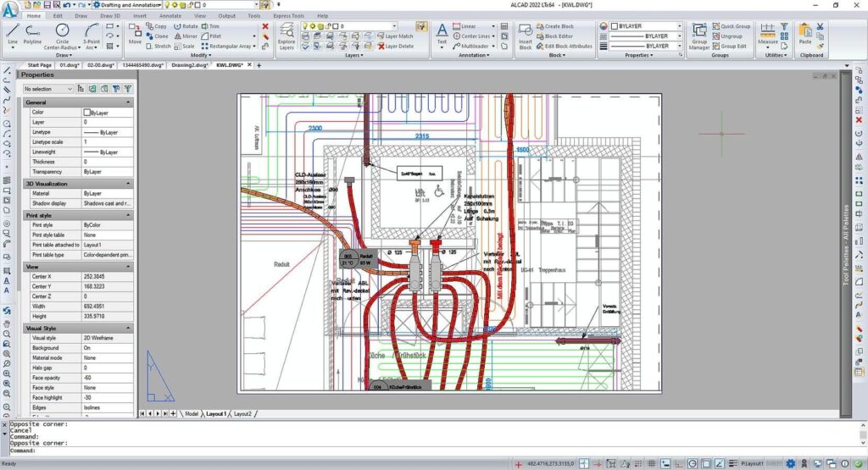Expand the Draw panel dropdown

[x=64, y=55]
